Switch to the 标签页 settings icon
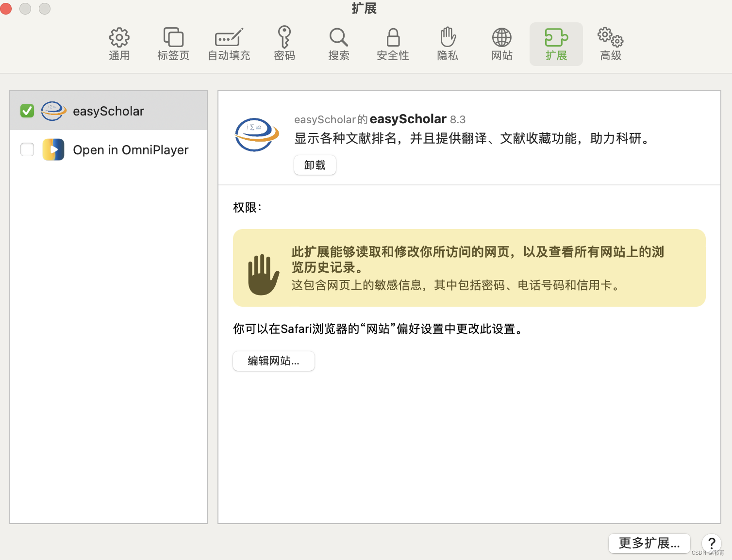This screenshot has height=560, width=732. point(173,44)
